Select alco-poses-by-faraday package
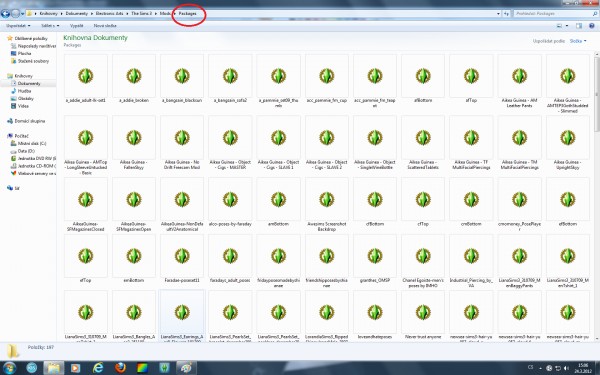The height and width of the screenshot is (375, 600). pyautogui.click(x=230, y=202)
